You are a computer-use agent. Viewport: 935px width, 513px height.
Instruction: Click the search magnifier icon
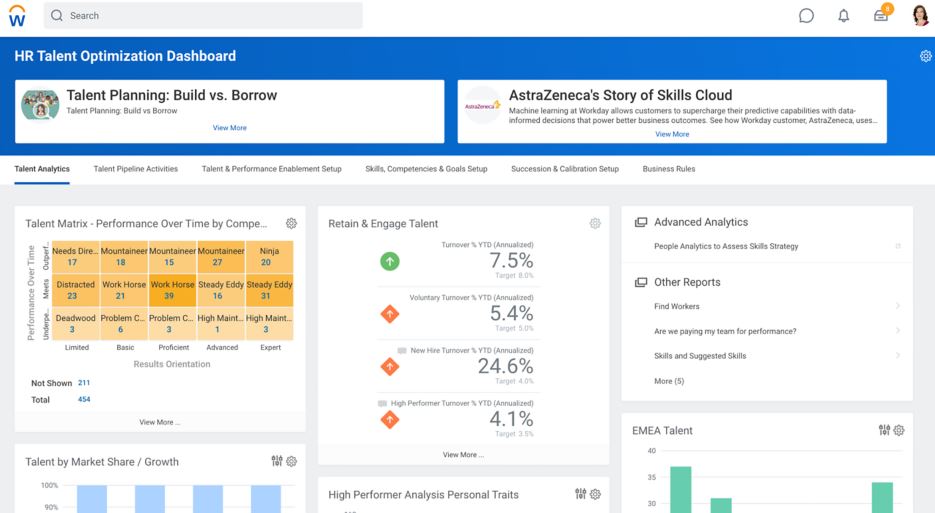click(57, 16)
